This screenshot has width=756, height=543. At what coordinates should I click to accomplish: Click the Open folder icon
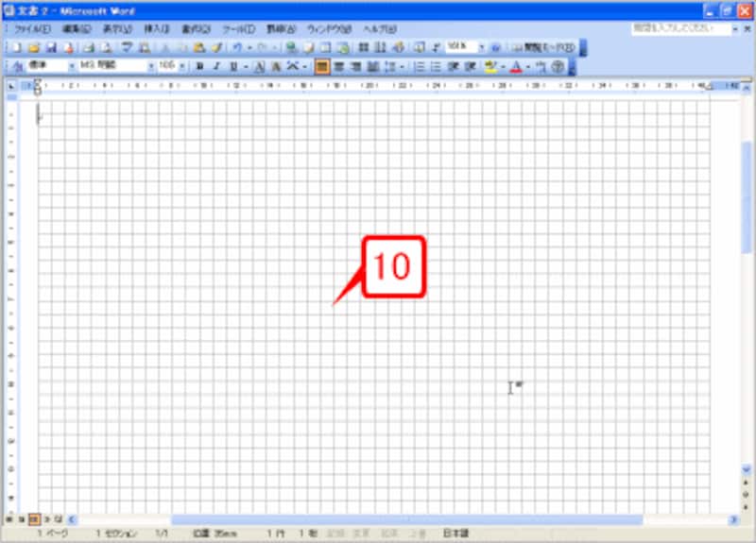pos(34,47)
